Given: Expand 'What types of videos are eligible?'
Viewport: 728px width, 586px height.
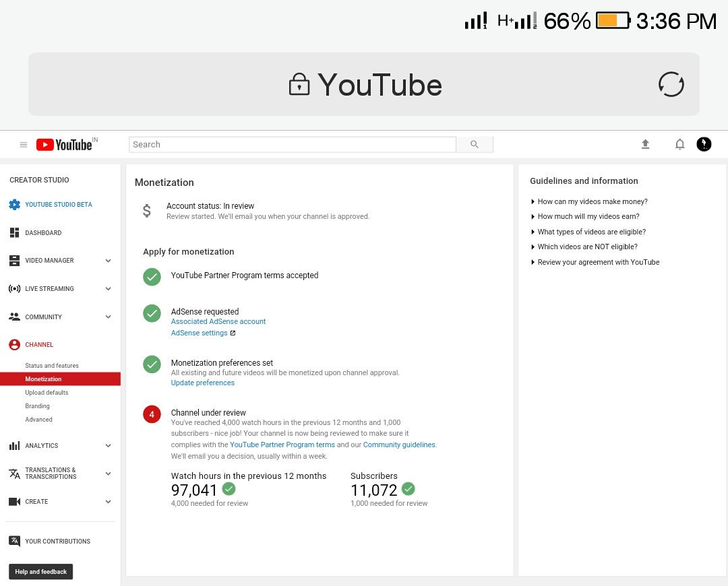Looking at the screenshot, I should (x=588, y=232).
